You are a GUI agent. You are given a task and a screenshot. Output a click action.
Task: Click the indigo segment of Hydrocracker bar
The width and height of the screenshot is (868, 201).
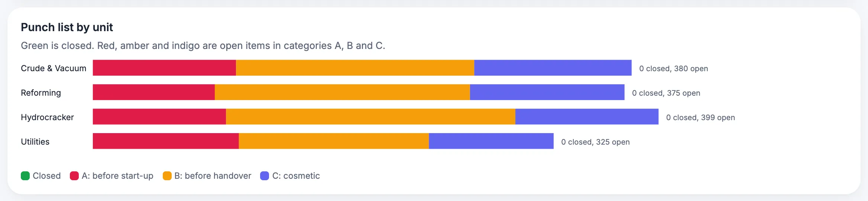click(x=587, y=117)
